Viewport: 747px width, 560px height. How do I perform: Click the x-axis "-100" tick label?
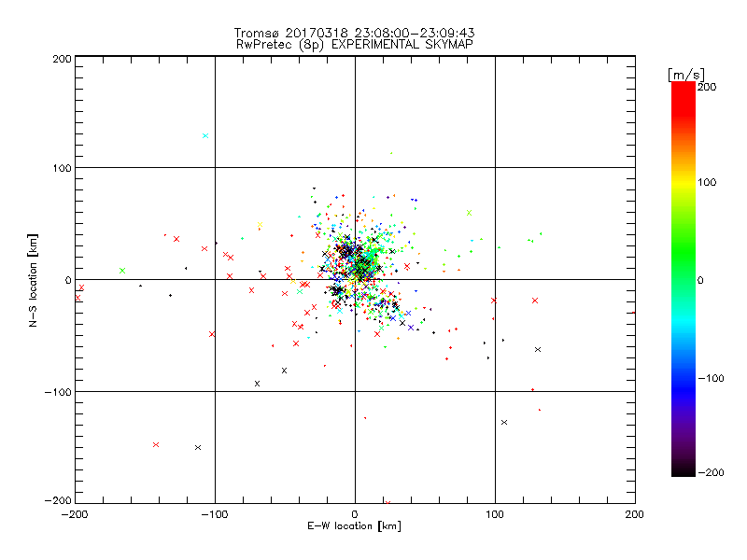[215, 514]
